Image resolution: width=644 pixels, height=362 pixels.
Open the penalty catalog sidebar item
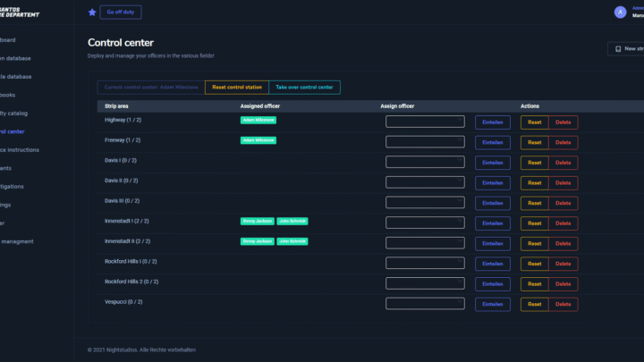tap(13, 114)
